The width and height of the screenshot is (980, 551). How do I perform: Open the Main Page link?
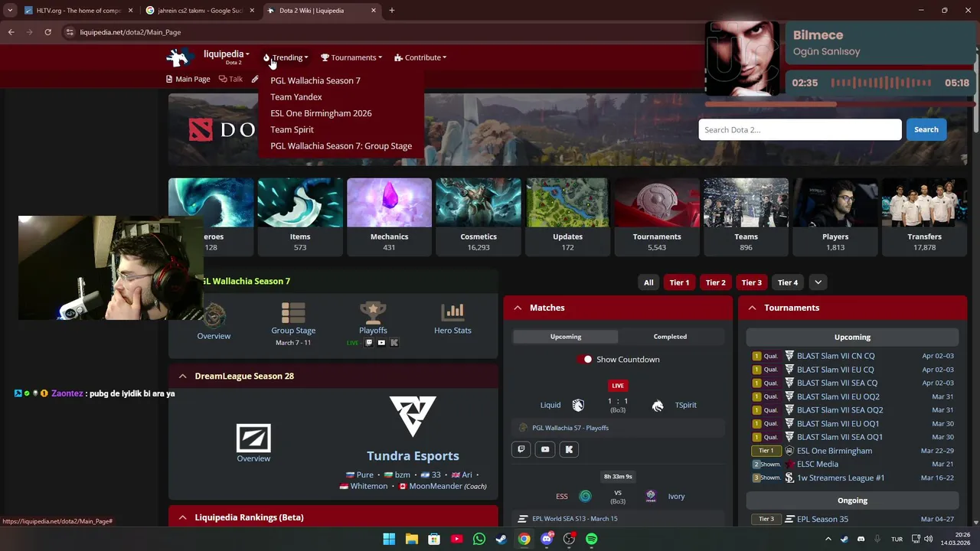coord(188,79)
